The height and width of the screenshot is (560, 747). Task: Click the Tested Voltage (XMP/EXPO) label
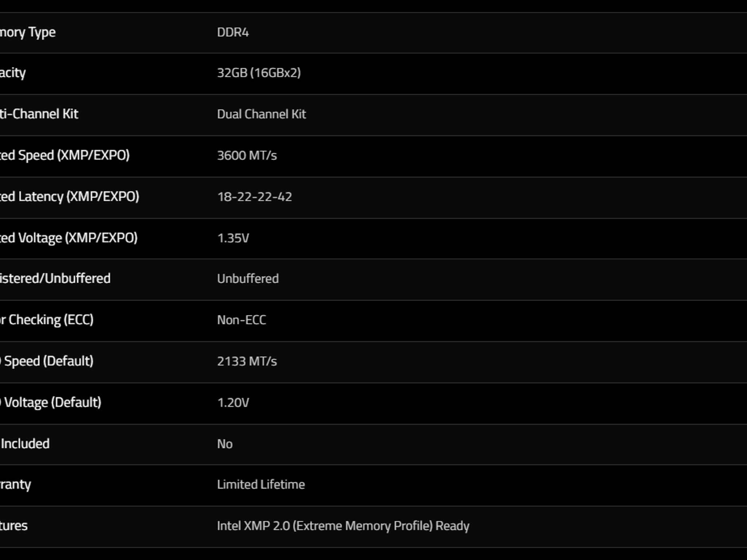click(x=69, y=238)
